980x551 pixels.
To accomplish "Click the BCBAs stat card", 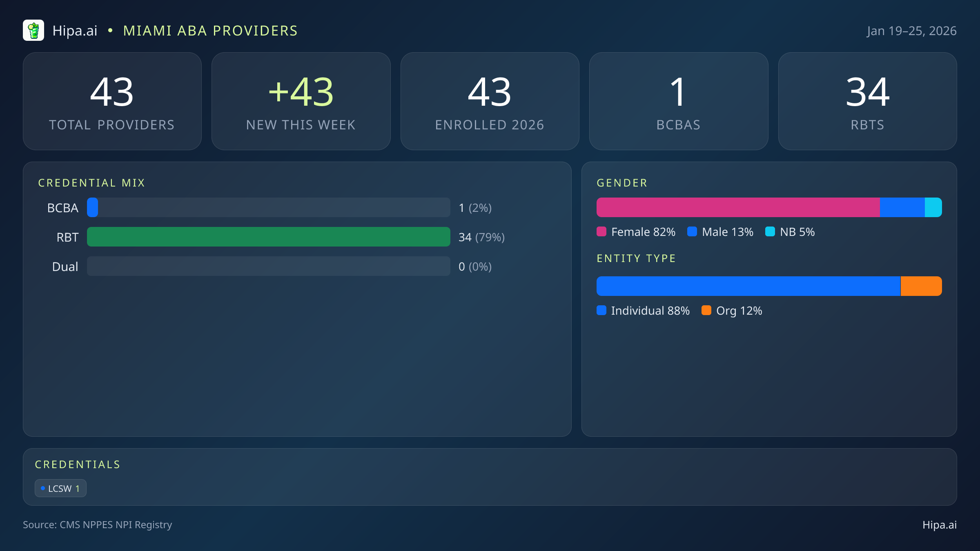I will [x=678, y=101].
